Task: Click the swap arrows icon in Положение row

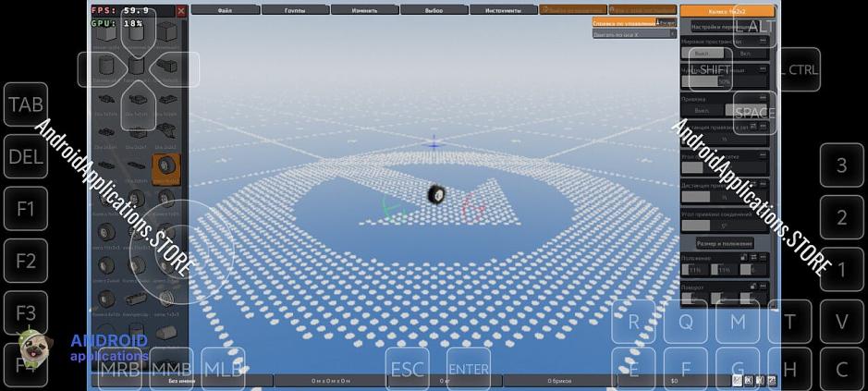Action: 753,258
